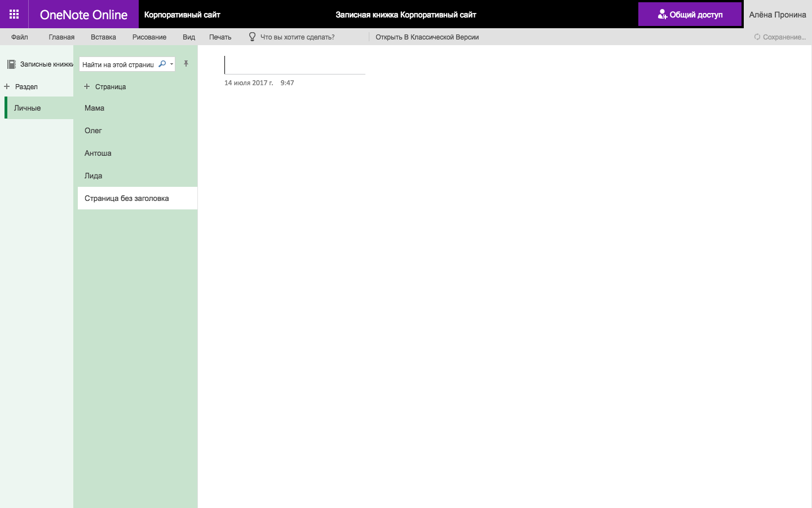Switch to the Вставка ribbon tab
Image resolution: width=812 pixels, height=508 pixels.
103,37
